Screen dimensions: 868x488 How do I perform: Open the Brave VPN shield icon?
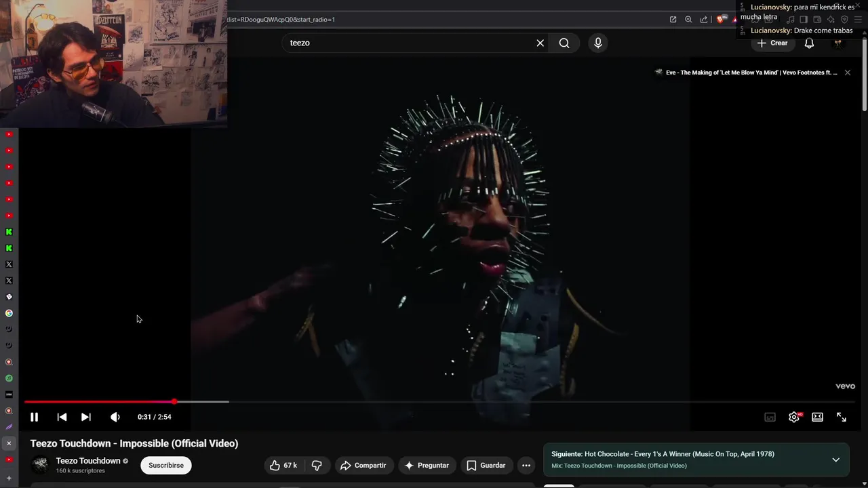(844, 20)
